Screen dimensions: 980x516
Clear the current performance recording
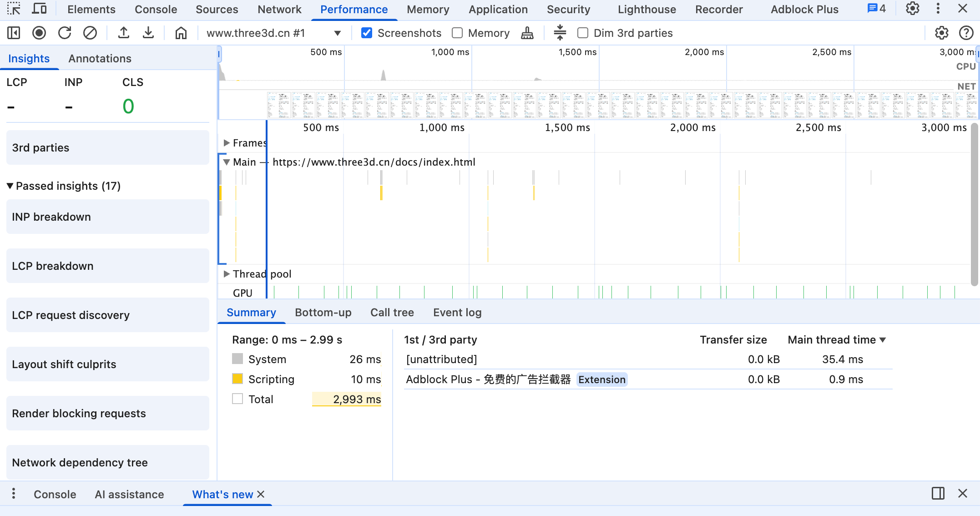point(90,33)
